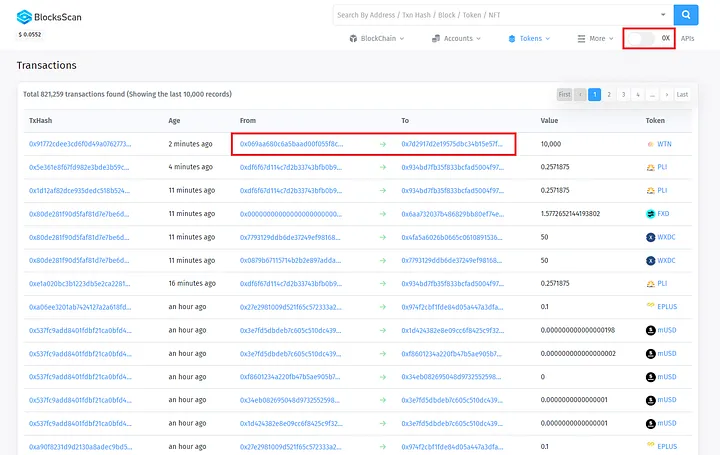
Task: Open the BlockChain menu
Action: coord(377,39)
